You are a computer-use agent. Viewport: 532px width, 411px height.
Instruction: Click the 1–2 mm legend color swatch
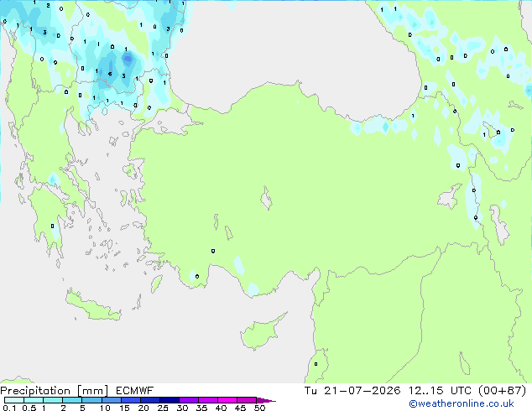point(53,400)
